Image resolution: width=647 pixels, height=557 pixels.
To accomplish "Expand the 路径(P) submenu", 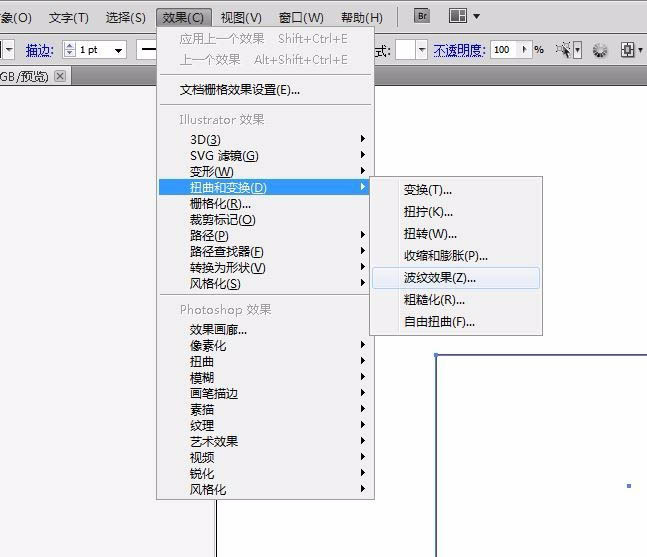I will (265, 235).
